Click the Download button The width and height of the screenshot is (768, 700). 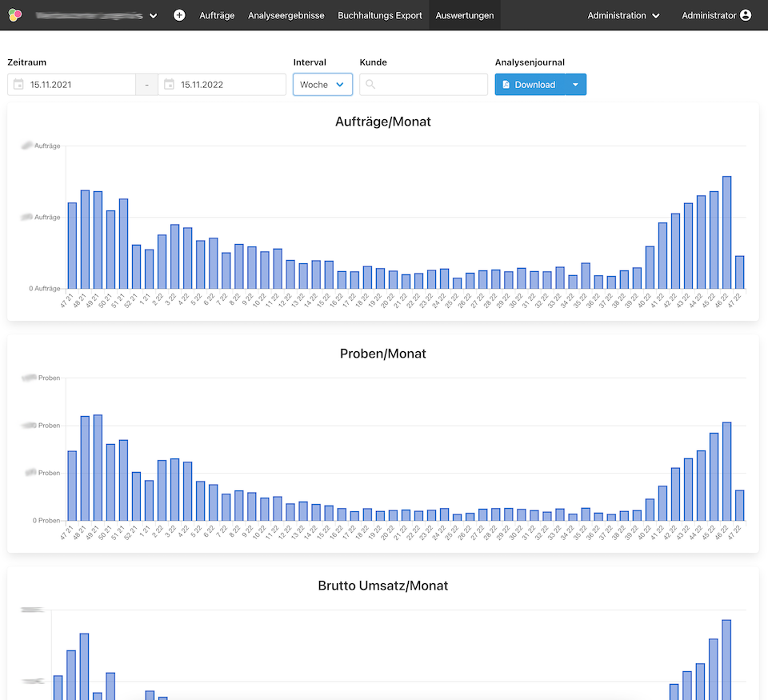[x=530, y=84]
